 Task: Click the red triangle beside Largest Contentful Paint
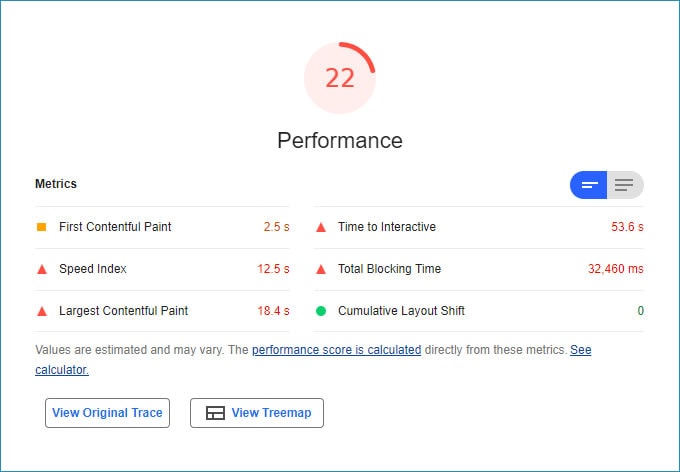pos(42,311)
